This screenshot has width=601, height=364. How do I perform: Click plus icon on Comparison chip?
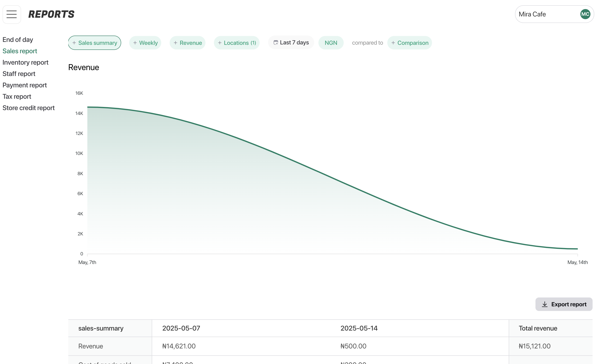pos(393,43)
